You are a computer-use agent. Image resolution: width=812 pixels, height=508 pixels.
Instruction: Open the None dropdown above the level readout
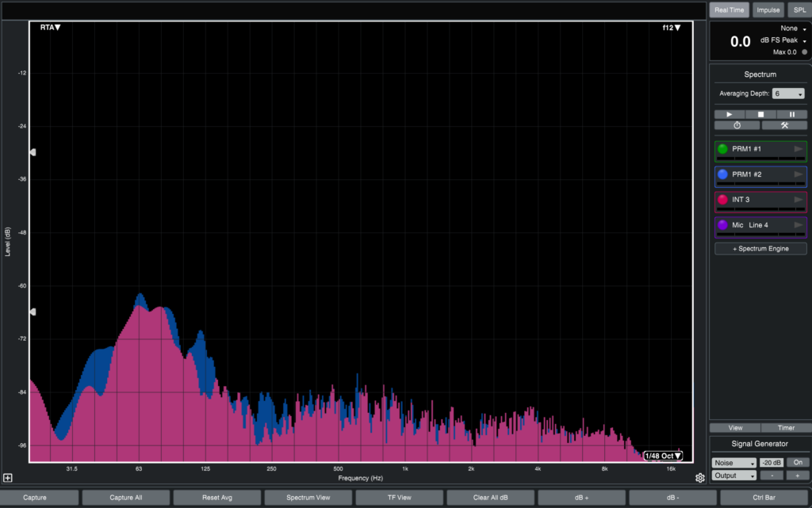(x=793, y=29)
